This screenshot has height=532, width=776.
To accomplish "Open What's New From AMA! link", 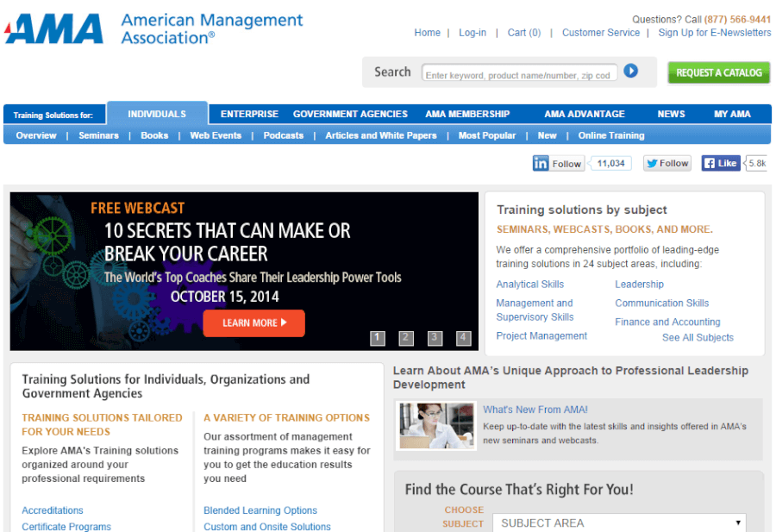I will coord(535,410).
